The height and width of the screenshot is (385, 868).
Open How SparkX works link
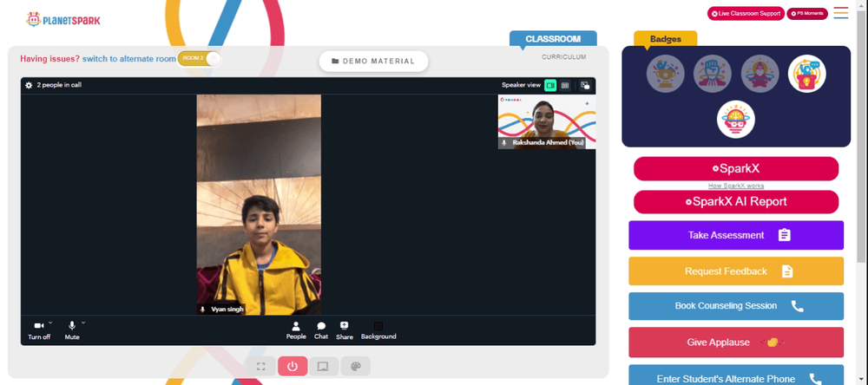pos(736,186)
